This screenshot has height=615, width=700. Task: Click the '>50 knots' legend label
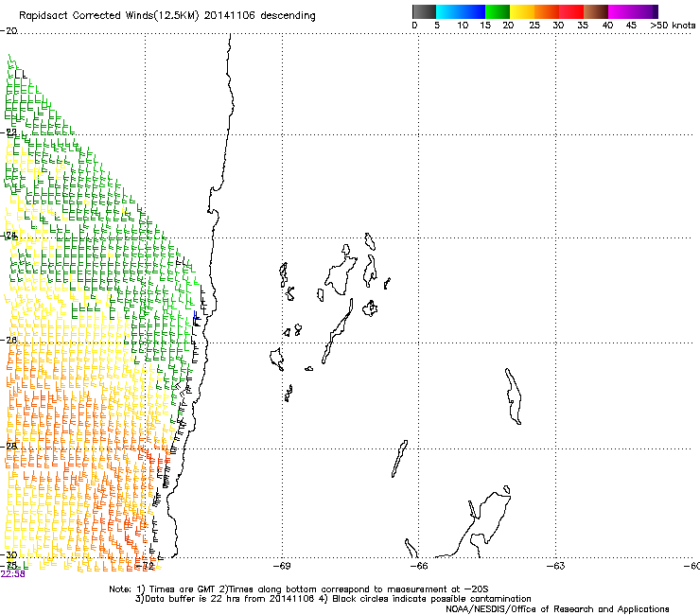(x=673, y=26)
